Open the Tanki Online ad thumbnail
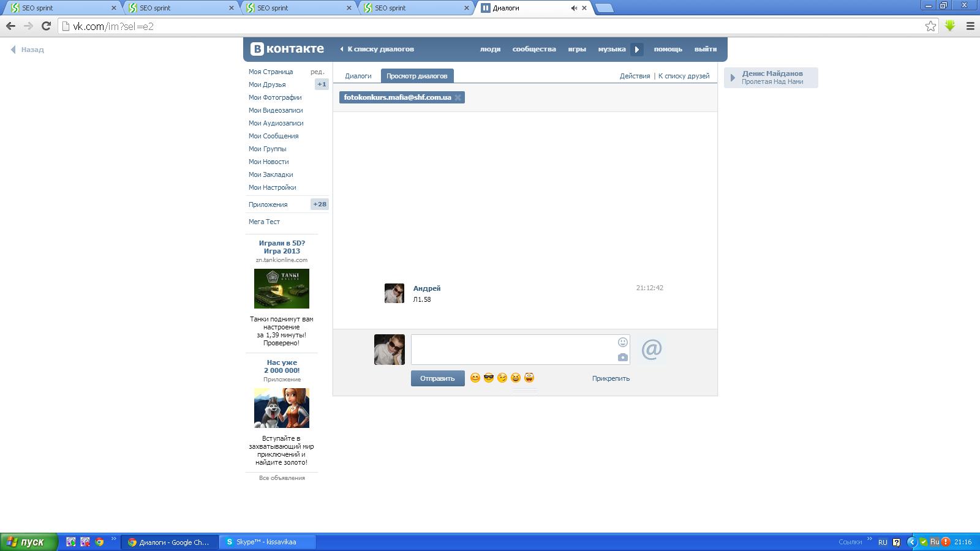 [x=282, y=288]
